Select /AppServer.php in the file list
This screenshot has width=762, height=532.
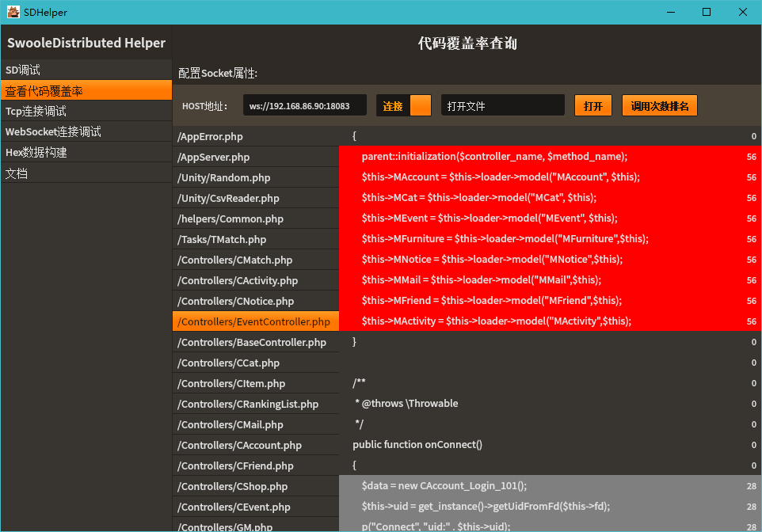click(x=255, y=157)
